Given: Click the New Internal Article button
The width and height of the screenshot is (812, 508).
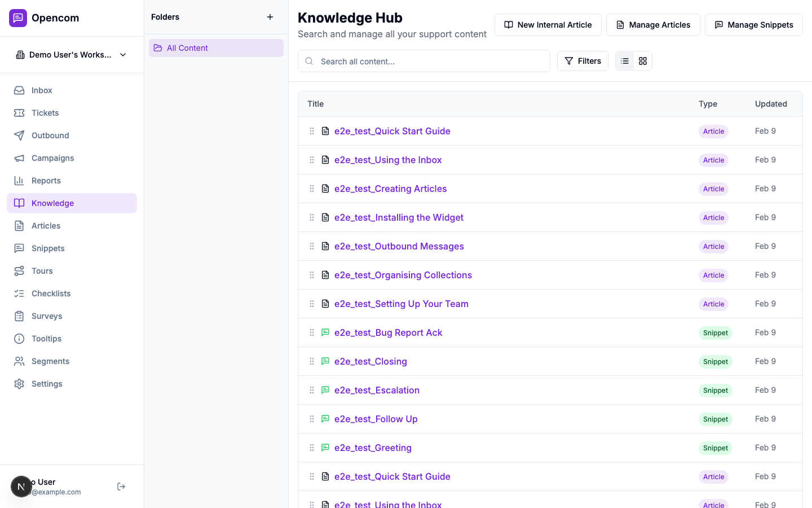Looking at the screenshot, I should pos(548,25).
